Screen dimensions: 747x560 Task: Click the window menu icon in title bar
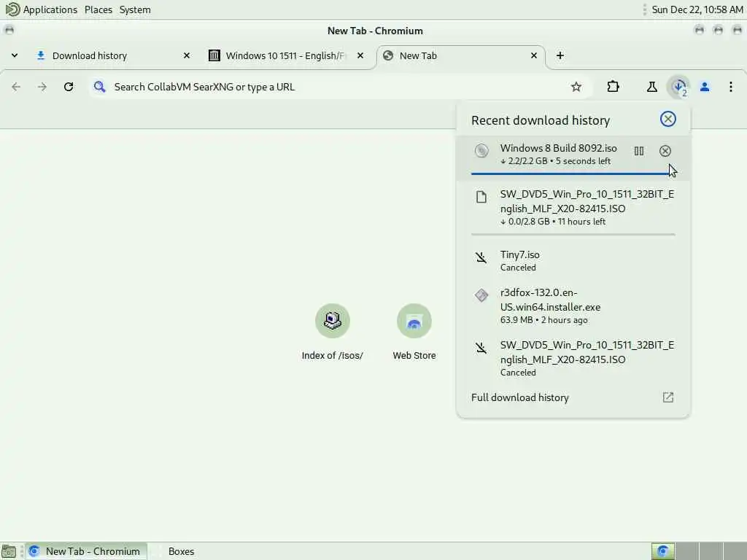[9, 30]
